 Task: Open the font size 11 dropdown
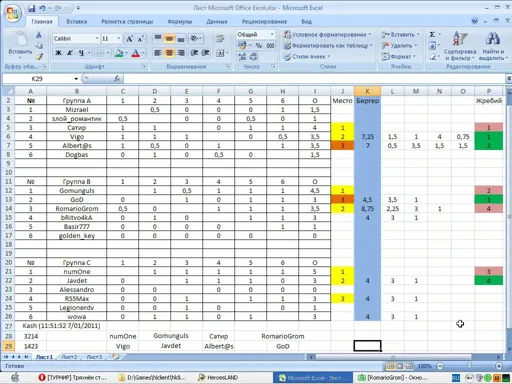tap(119, 39)
